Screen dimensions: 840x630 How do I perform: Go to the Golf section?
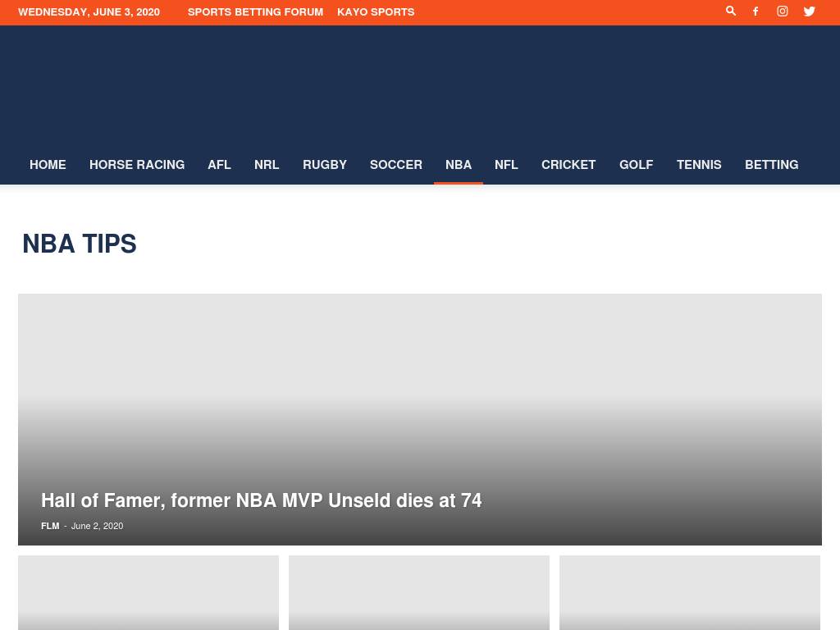(636, 164)
